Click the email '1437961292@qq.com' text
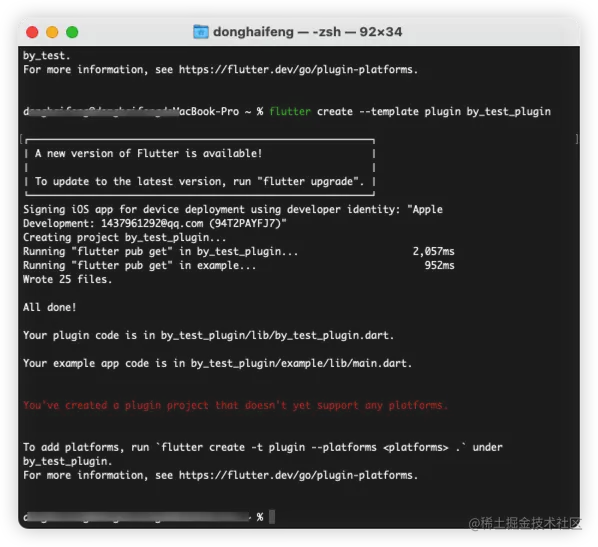The height and width of the screenshot is (547, 598). click(152, 223)
